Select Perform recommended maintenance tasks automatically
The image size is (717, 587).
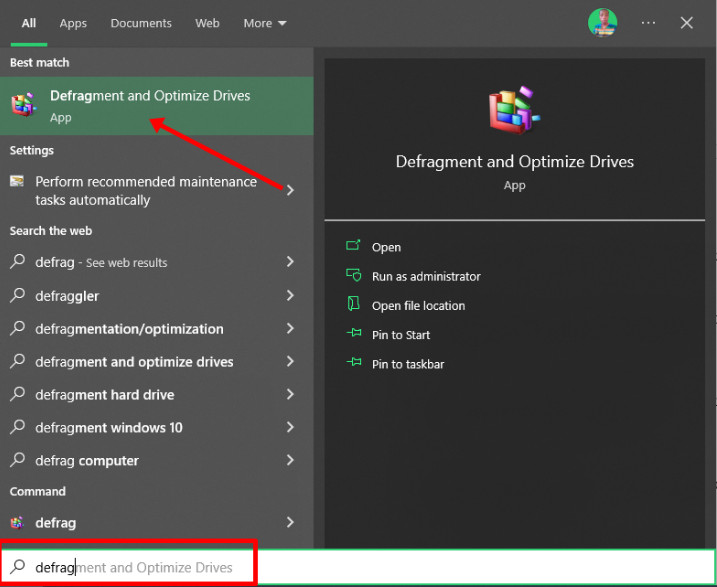(146, 191)
